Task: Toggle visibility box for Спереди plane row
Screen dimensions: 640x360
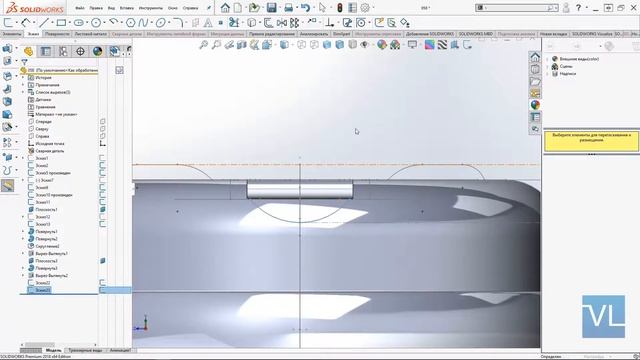Action: (102, 122)
